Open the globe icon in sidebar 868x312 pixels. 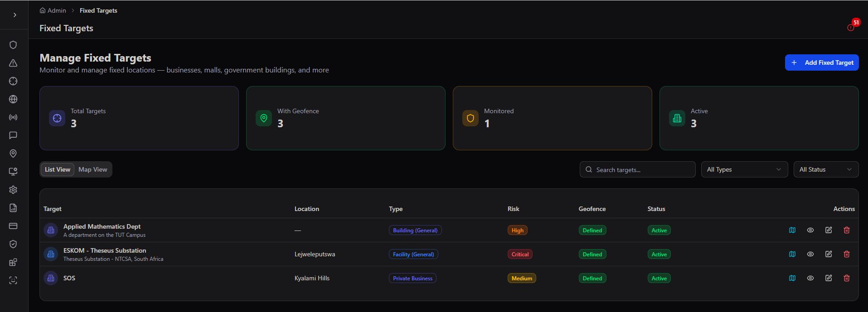[x=13, y=99]
